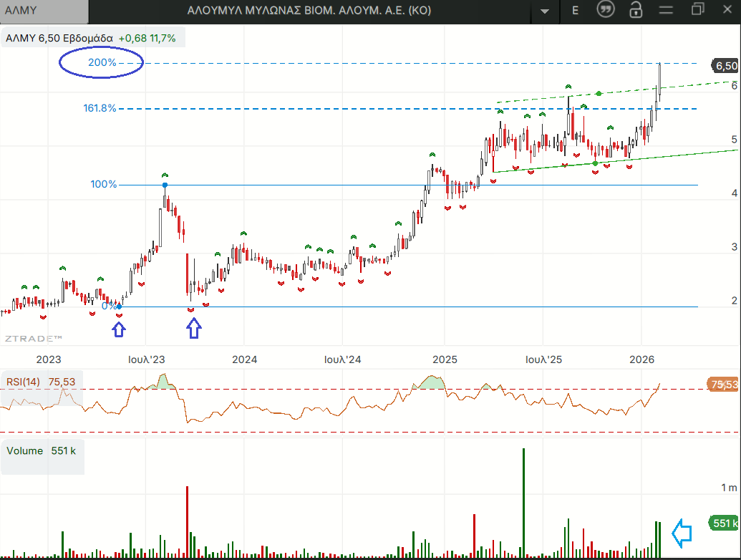Toggle the padlock lock icon
Screen dimensions: 741x560
pos(635,11)
